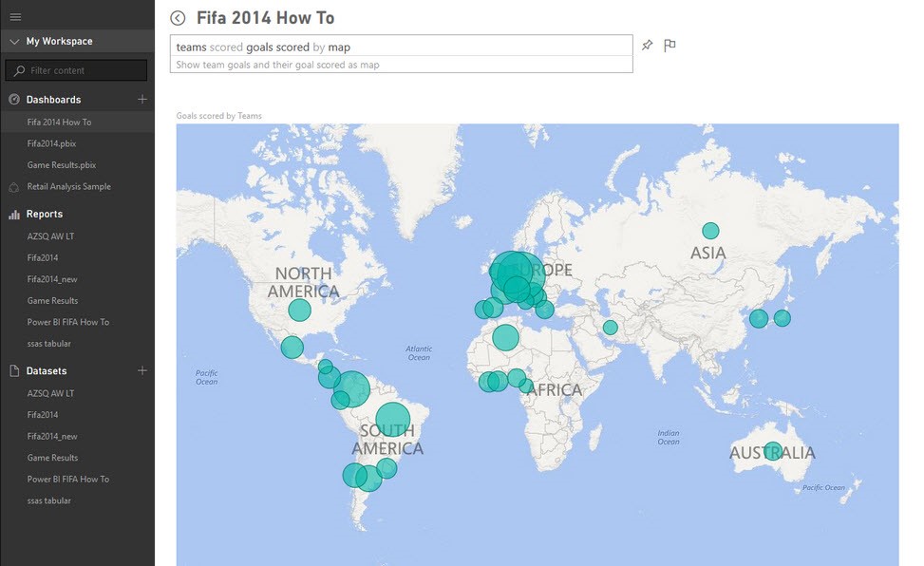Open the Retail Analysis Sample dashboard
Screen dimensions: 924x566
coord(69,186)
